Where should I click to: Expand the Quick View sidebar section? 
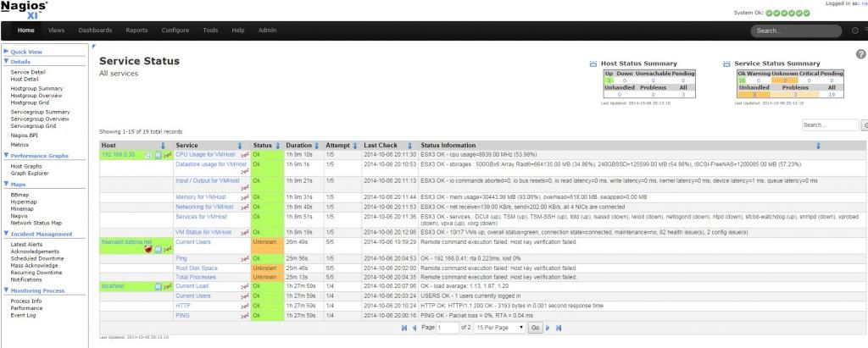[x=7, y=52]
